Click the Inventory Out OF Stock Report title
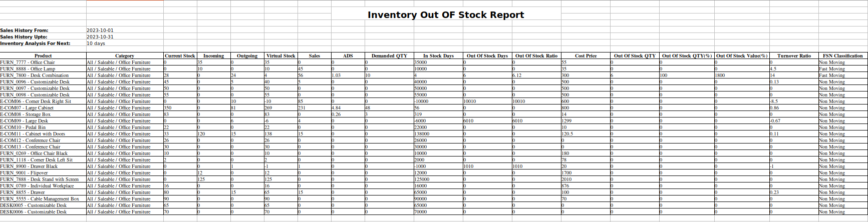The width and height of the screenshot is (868, 222). [446, 15]
